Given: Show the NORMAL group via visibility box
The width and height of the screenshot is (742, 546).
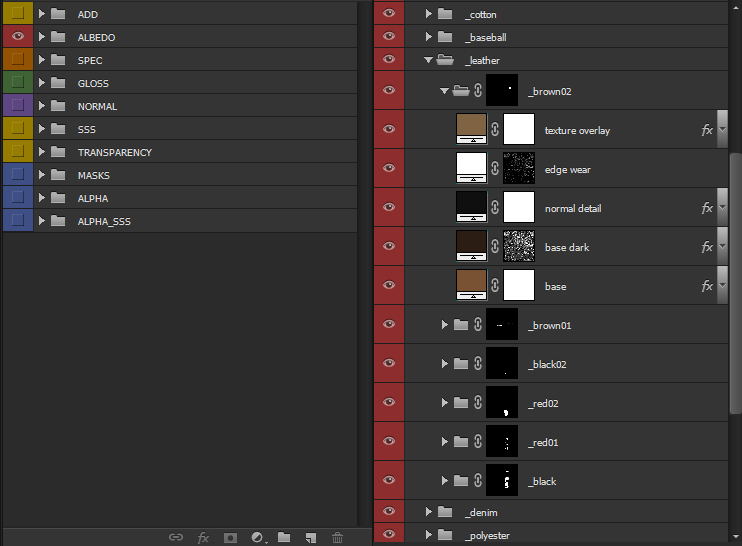Looking at the screenshot, I should click(x=18, y=105).
